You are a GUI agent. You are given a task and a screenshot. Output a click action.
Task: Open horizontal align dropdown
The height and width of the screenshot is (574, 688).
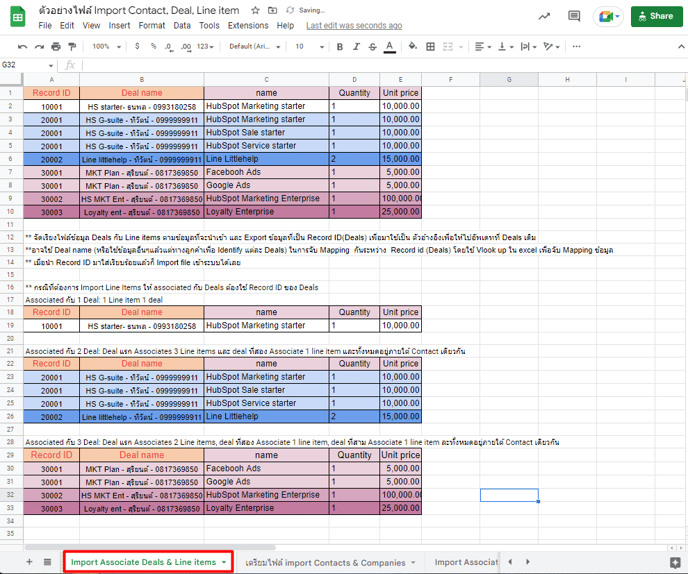(483, 47)
